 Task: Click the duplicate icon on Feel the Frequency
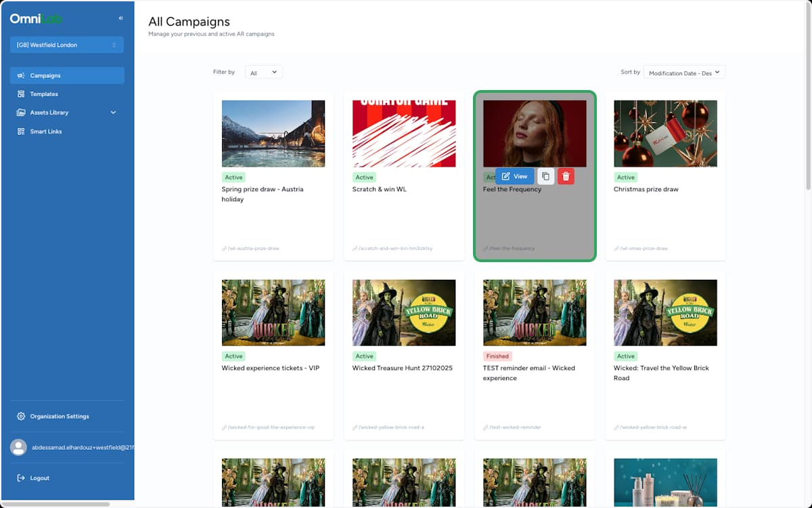545,176
